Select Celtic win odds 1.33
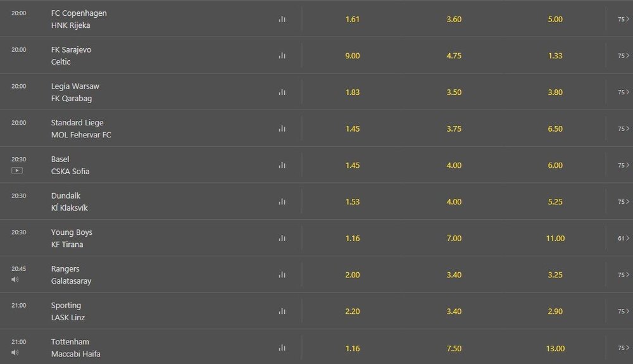Screen dimensions: 633x364 pyautogui.click(x=555, y=56)
